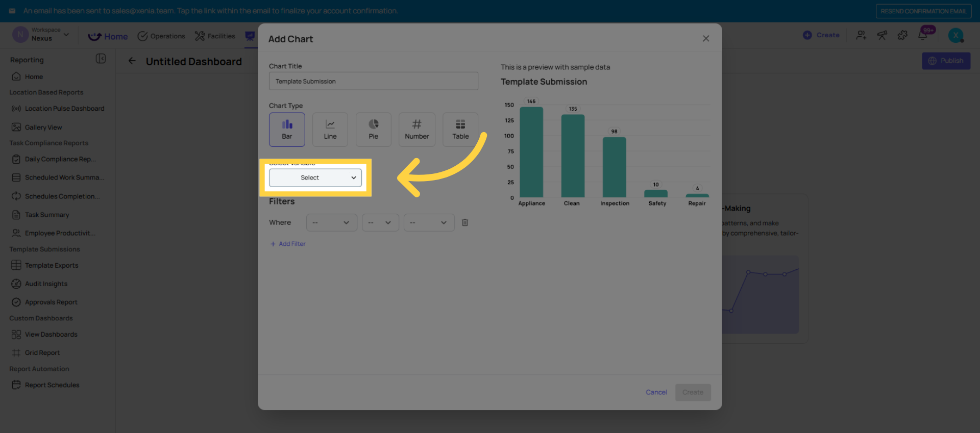This screenshot has width=980, height=433.
Task: Click the add user icon in header
Action: 862,35
